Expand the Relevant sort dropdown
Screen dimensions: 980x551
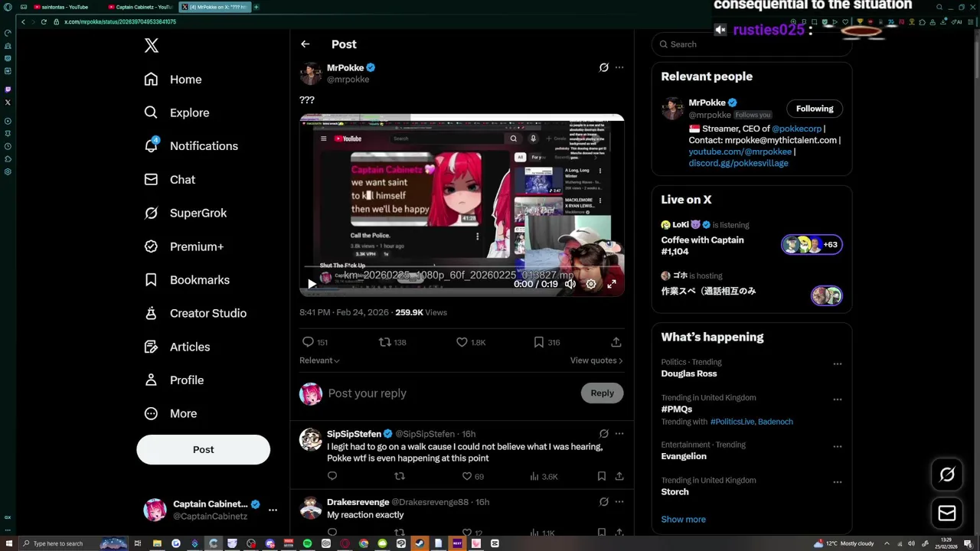click(319, 360)
